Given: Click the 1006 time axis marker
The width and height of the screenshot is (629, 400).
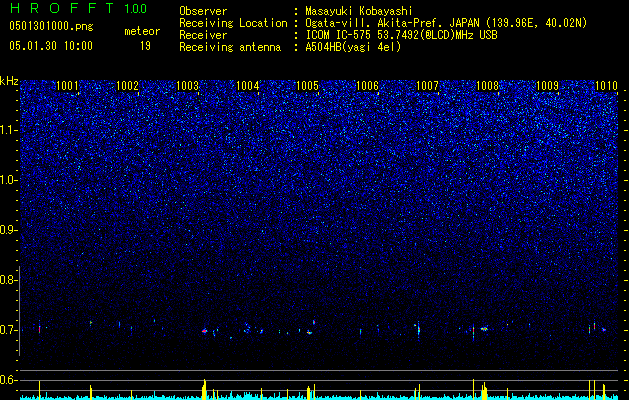Looking at the screenshot, I should pos(367,86).
